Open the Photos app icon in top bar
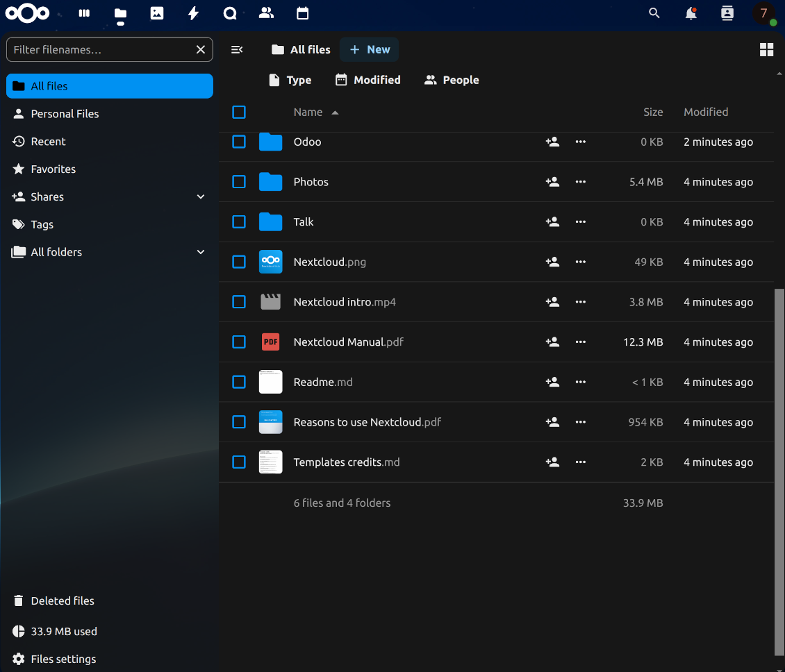This screenshot has height=672, width=785. [x=157, y=13]
